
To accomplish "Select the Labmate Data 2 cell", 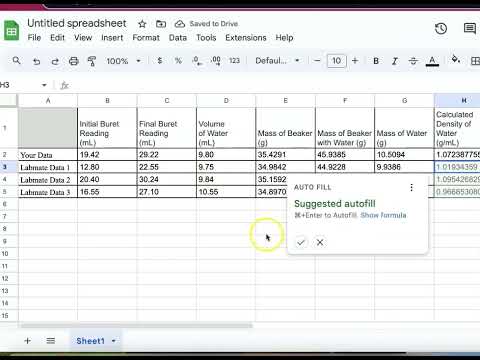I will click(x=48, y=180).
